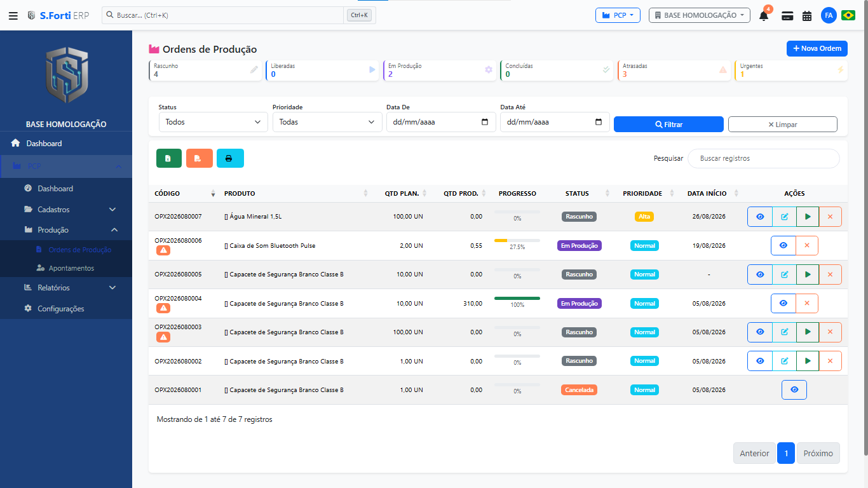Open the notifications bell
This screenshot has height=488, width=868.
pos(764,15)
